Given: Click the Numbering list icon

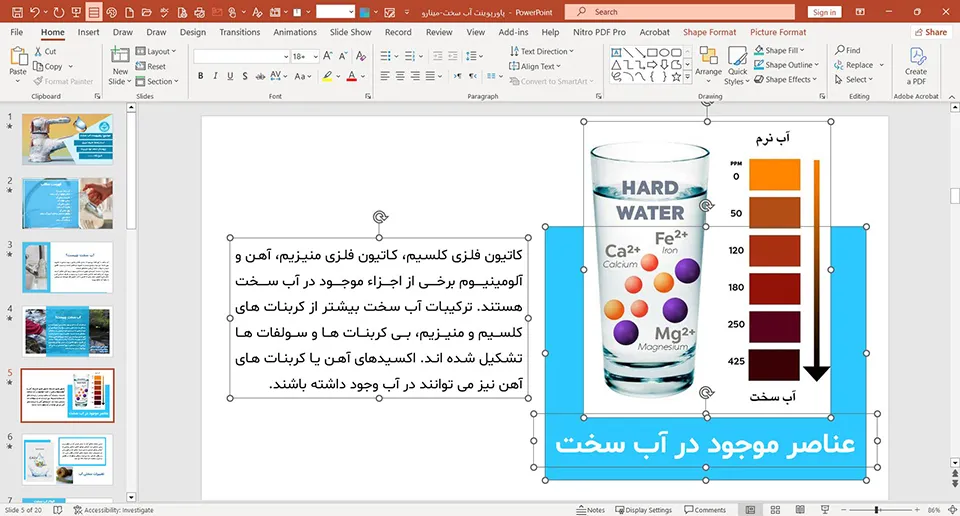Looking at the screenshot, I should click(x=410, y=56).
